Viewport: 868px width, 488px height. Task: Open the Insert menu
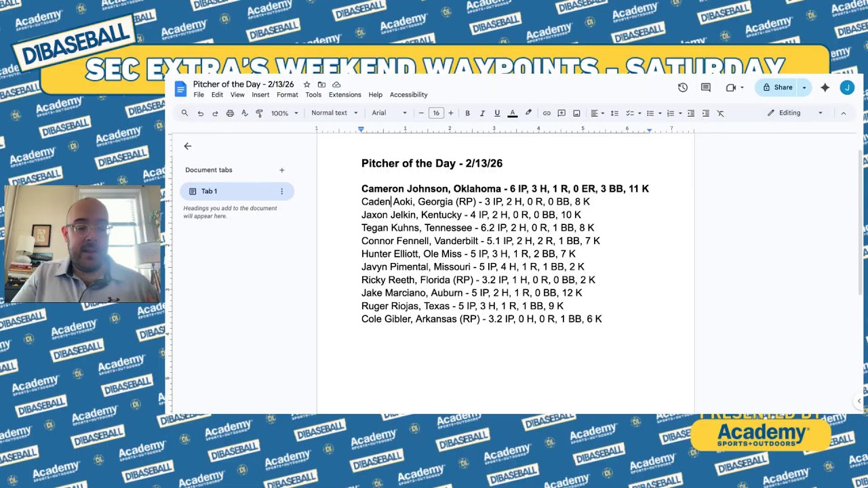(260, 95)
